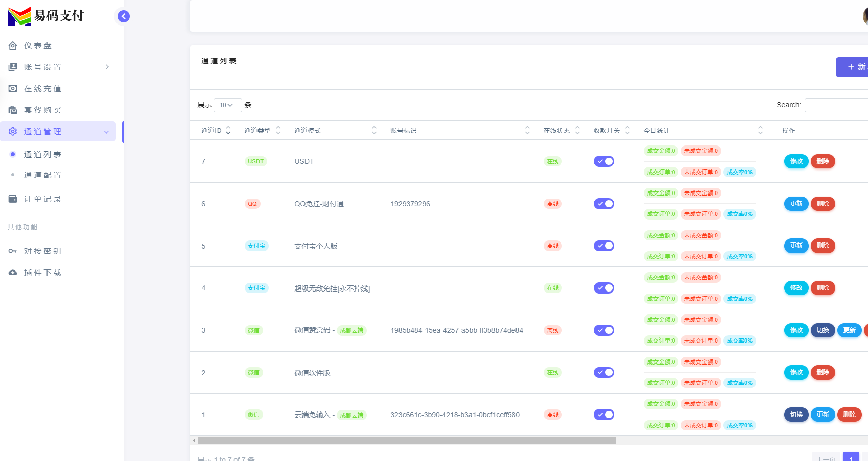
Task: Click the package purchase bag icon
Action: 13,110
